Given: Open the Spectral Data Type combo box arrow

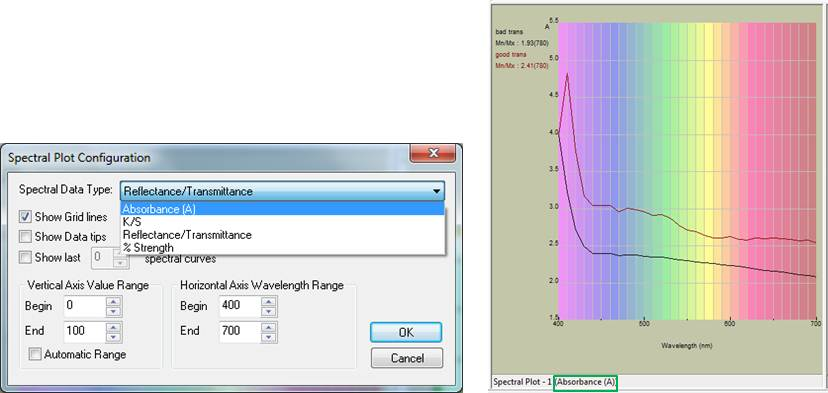Looking at the screenshot, I should click(436, 191).
